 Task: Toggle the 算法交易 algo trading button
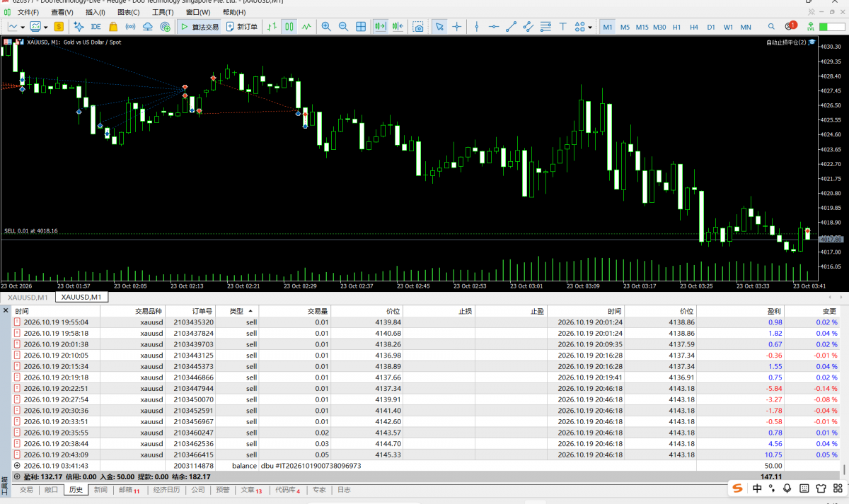coord(199,27)
